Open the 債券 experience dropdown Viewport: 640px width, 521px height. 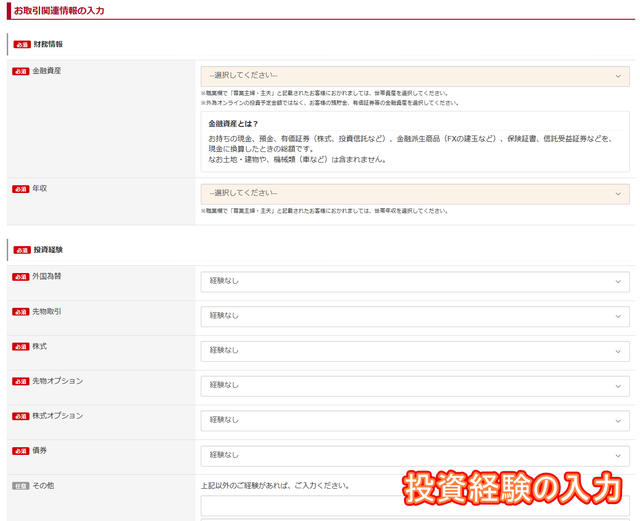coord(415,456)
